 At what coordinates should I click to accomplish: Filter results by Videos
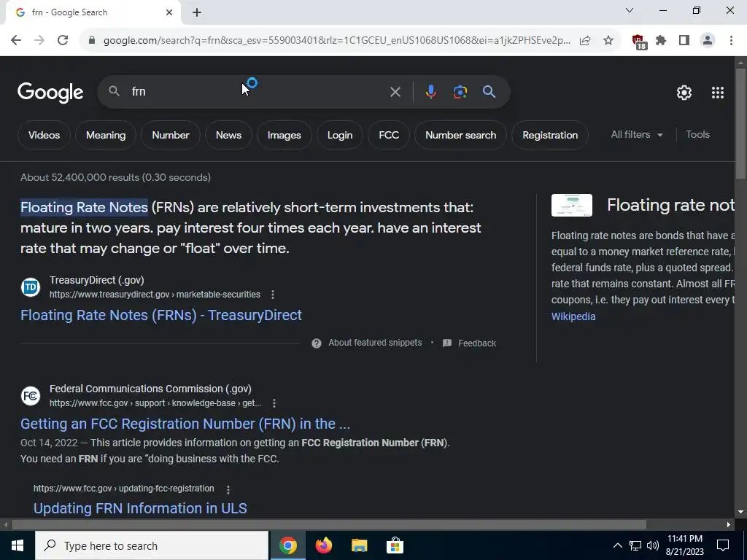[44, 135]
